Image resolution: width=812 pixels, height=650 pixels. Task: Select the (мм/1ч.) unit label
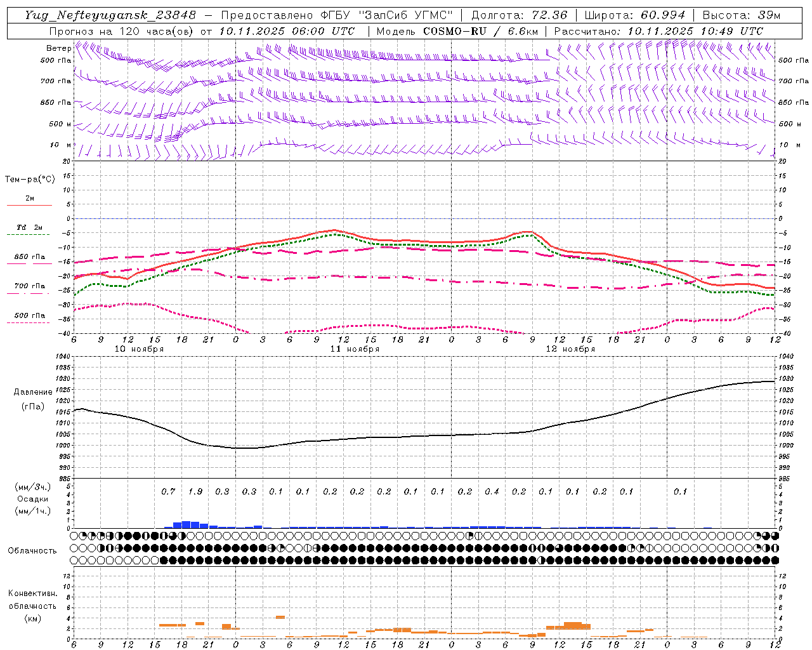(33, 511)
